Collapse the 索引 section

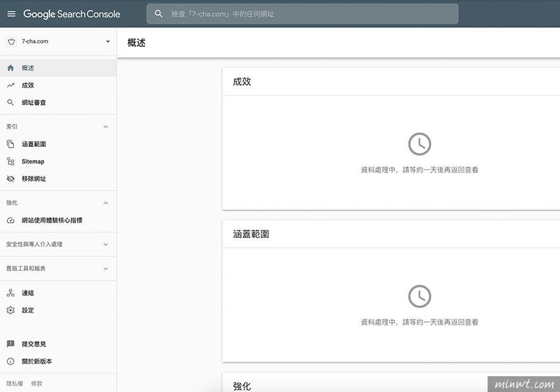[x=105, y=126]
